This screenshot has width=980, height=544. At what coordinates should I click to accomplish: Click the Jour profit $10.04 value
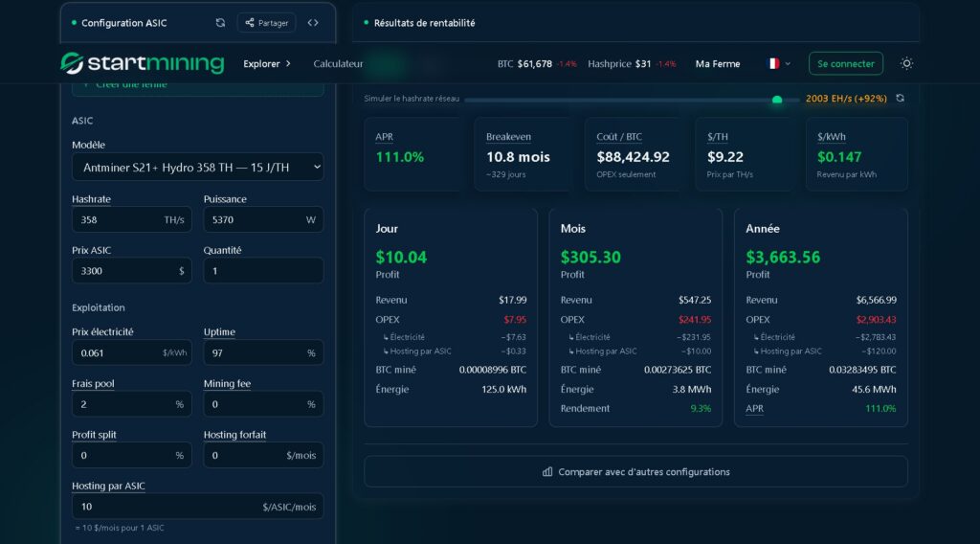tap(401, 257)
